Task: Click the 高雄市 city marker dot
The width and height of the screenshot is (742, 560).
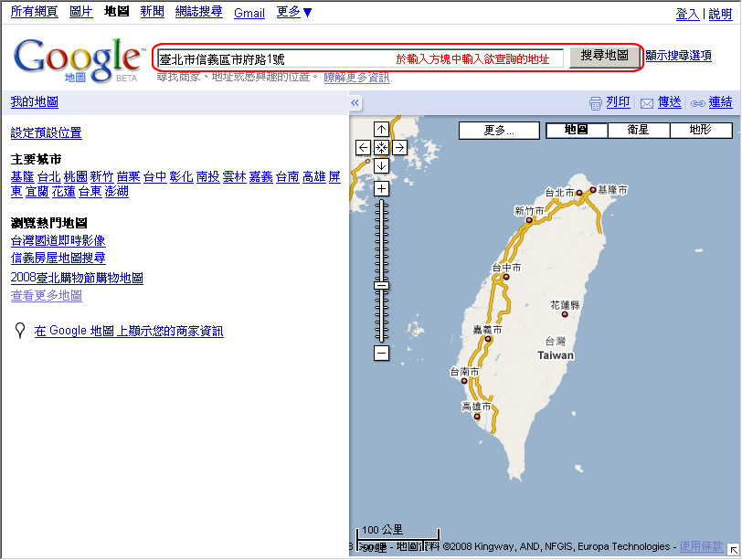Action: pyautogui.click(x=477, y=417)
